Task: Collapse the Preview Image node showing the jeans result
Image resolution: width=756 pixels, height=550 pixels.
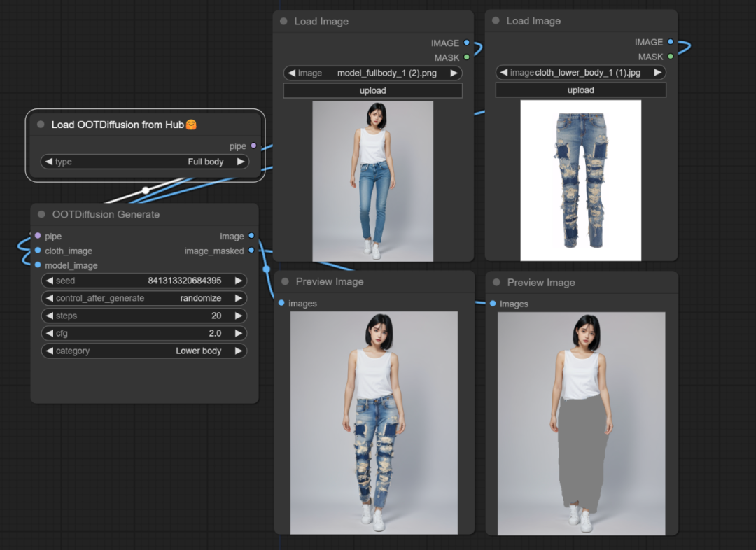Action: click(x=285, y=281)
